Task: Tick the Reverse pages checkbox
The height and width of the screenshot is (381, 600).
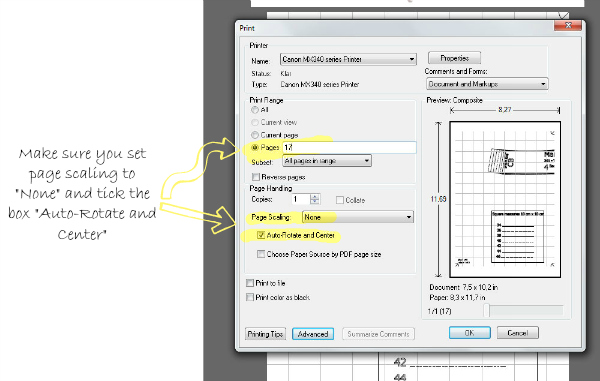Action: pos(256,177)
